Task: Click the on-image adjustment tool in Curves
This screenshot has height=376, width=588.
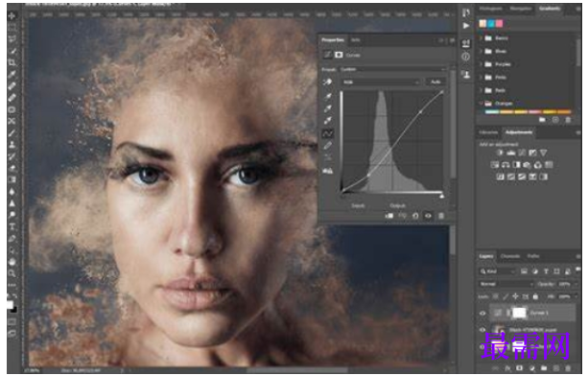Action: pyautogui.click(x=328, y=82)
